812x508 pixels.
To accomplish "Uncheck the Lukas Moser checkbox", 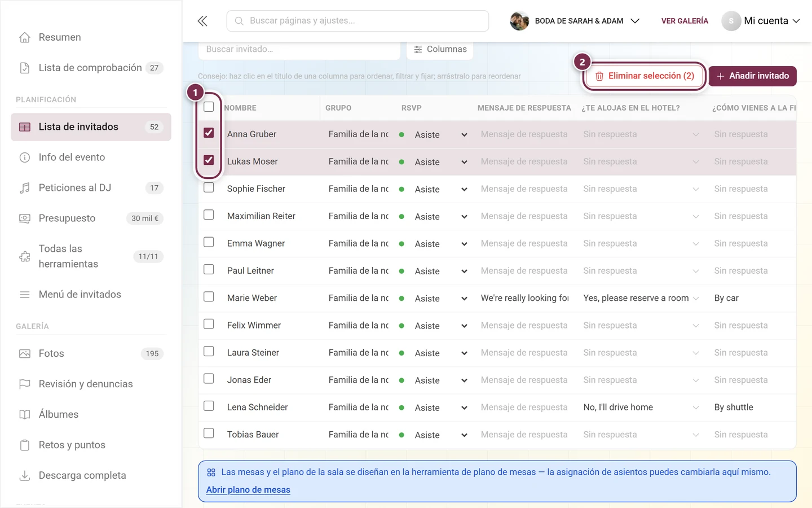I will [x=209, y=160].
